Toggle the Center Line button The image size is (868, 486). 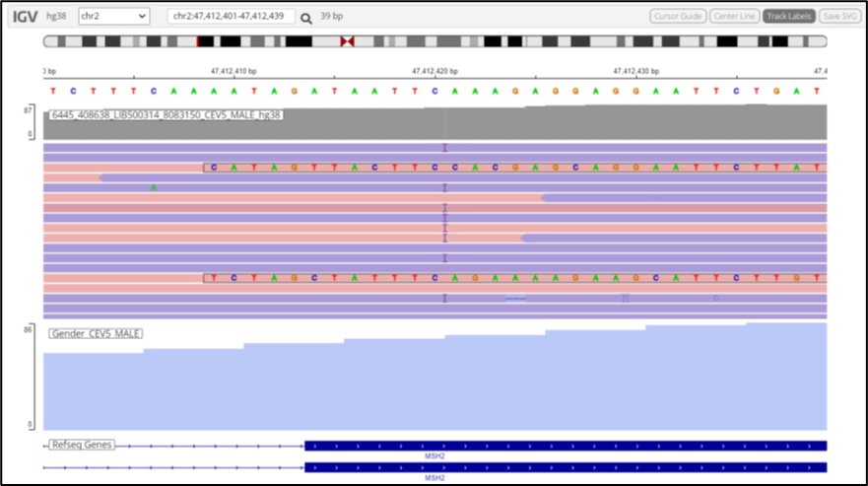734,16
